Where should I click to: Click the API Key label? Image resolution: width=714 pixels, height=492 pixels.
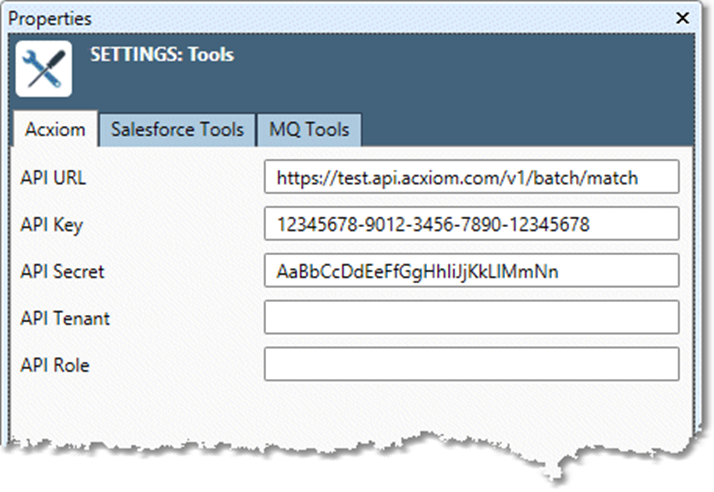click(51, 225)
